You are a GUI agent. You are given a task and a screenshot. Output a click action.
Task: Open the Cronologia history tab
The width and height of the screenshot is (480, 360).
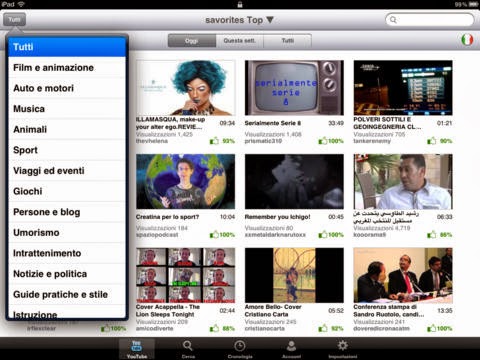click(240, 349)
